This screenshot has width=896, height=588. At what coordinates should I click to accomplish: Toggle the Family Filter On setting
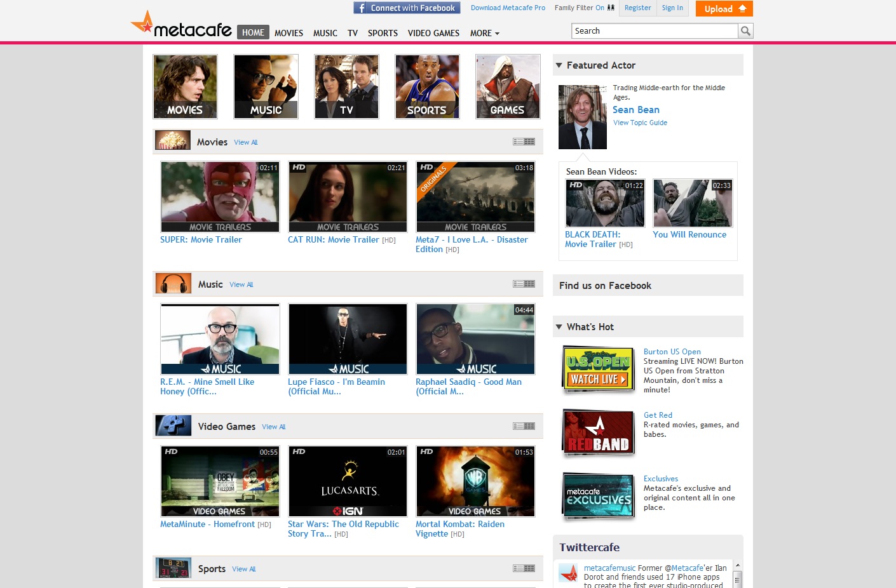pyautogui.click(x=599, y=8)
